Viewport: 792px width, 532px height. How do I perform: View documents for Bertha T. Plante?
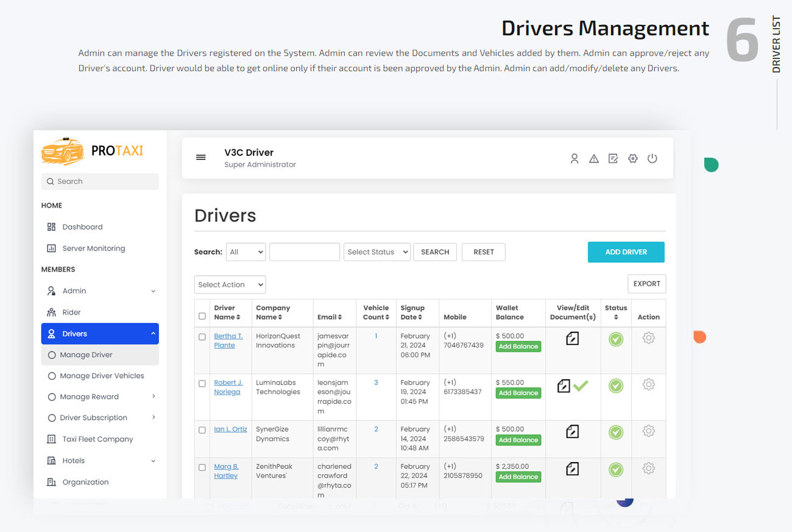tap(571, 338)
